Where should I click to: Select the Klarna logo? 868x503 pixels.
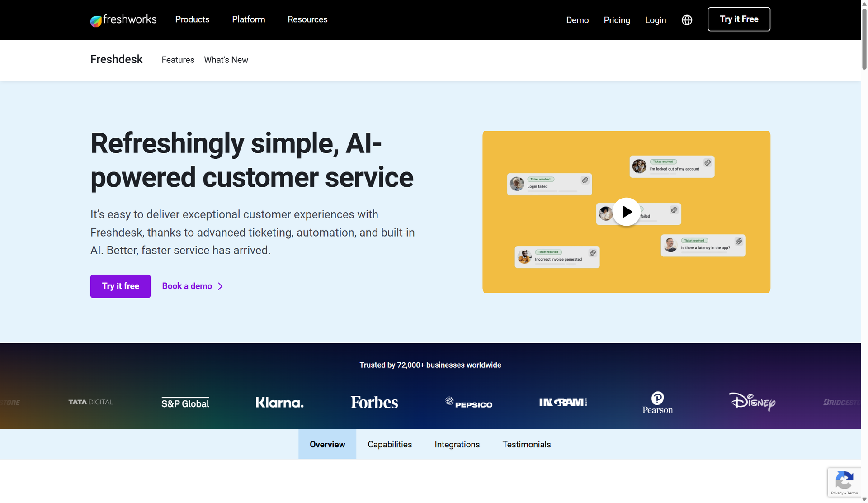click(x=279, y=402)
